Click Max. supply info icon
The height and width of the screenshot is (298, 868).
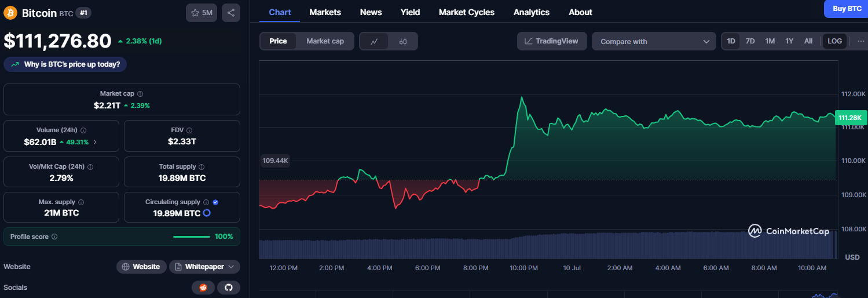point(81,202)
